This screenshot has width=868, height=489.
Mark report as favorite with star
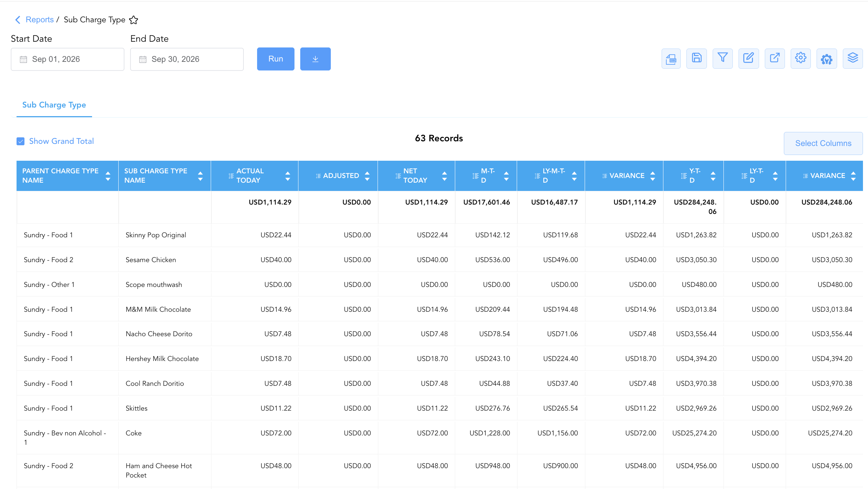(134, 20)
